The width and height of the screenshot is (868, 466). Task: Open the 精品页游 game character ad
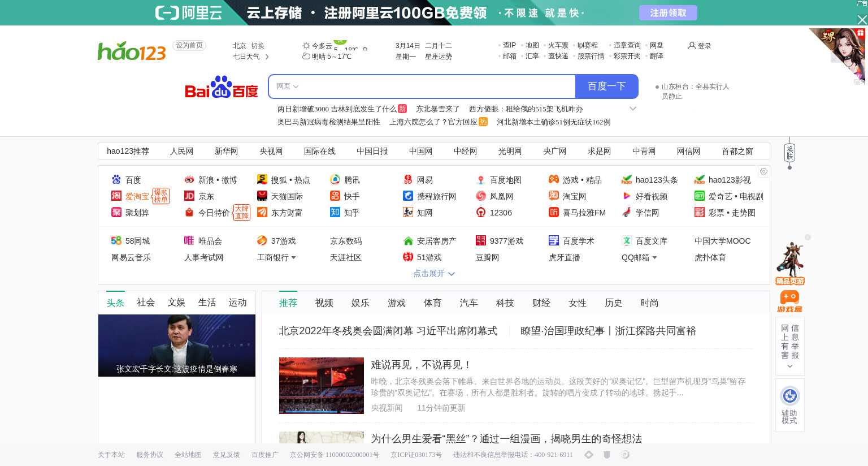(x=790, y=263)
